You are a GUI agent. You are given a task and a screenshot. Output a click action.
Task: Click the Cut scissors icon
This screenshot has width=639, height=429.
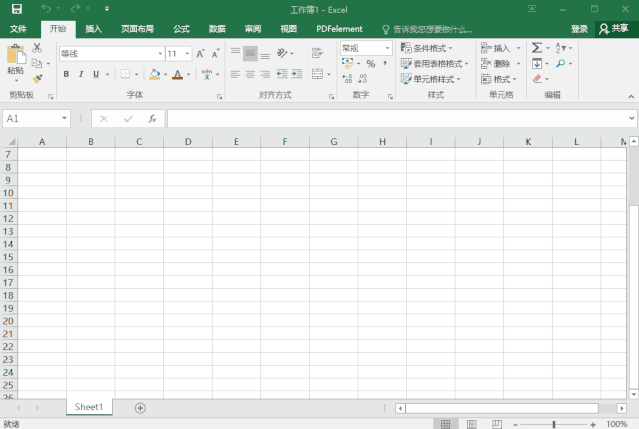coord(37,48)
